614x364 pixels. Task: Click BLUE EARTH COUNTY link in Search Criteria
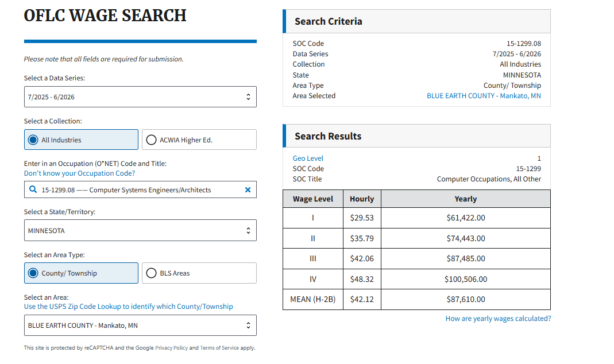point(484,96)
